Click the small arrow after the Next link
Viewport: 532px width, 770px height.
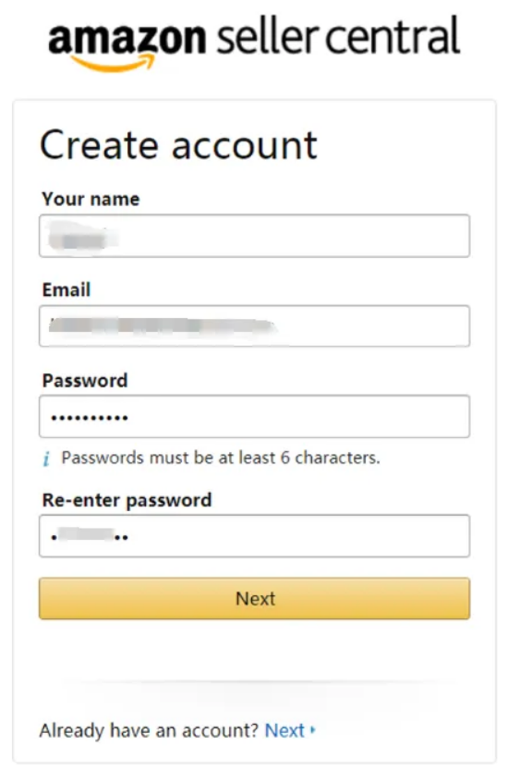pos(312,730)
